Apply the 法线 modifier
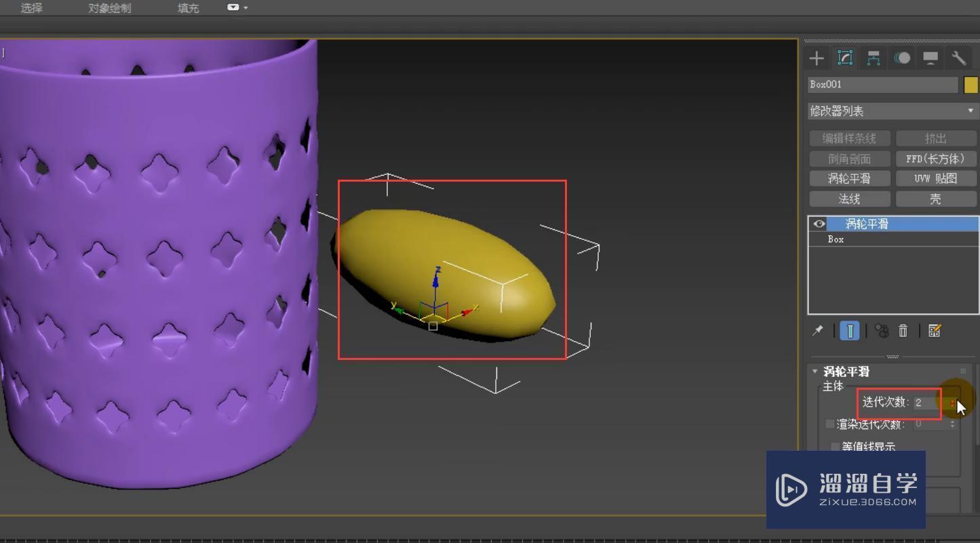The image size is (980, 543). (849, 199)
